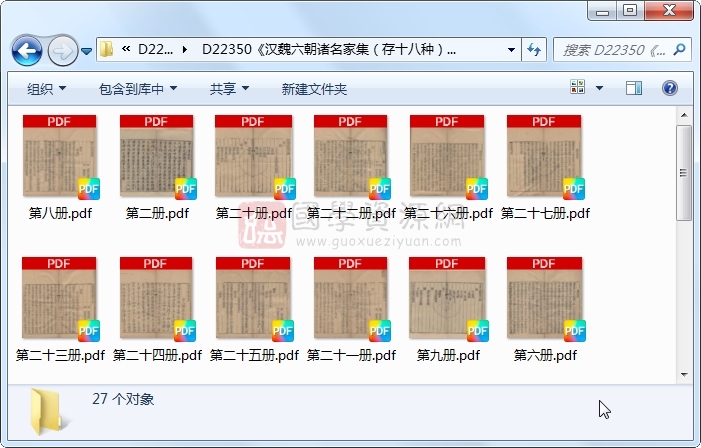Open the address bar history dropdown
The width and height of the screenshot is (701, 448).
pyautogui.click(x=511, y=50)
